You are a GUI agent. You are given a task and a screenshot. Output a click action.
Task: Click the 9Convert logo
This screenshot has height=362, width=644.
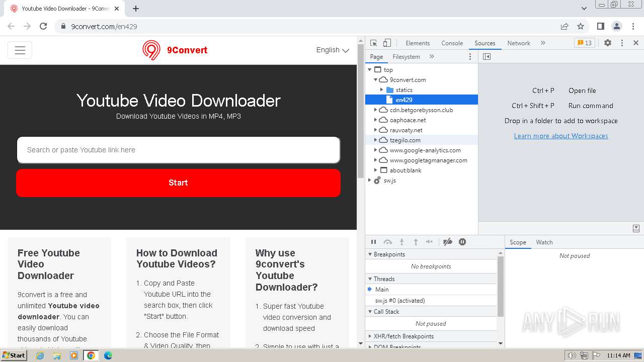(175, 50)
